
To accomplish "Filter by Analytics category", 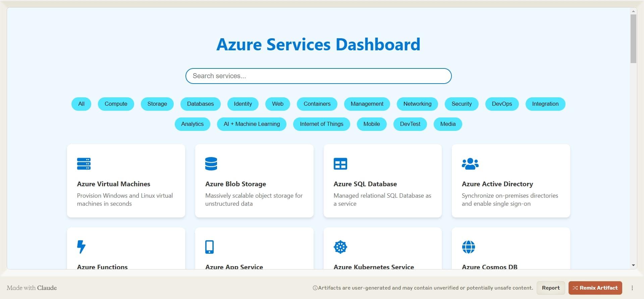I will [x=192, y=124].
